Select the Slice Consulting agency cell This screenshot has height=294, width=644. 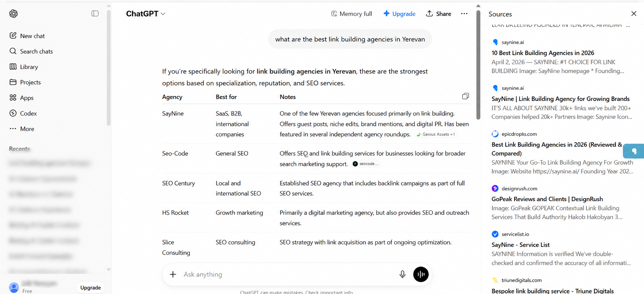point(176,248)
